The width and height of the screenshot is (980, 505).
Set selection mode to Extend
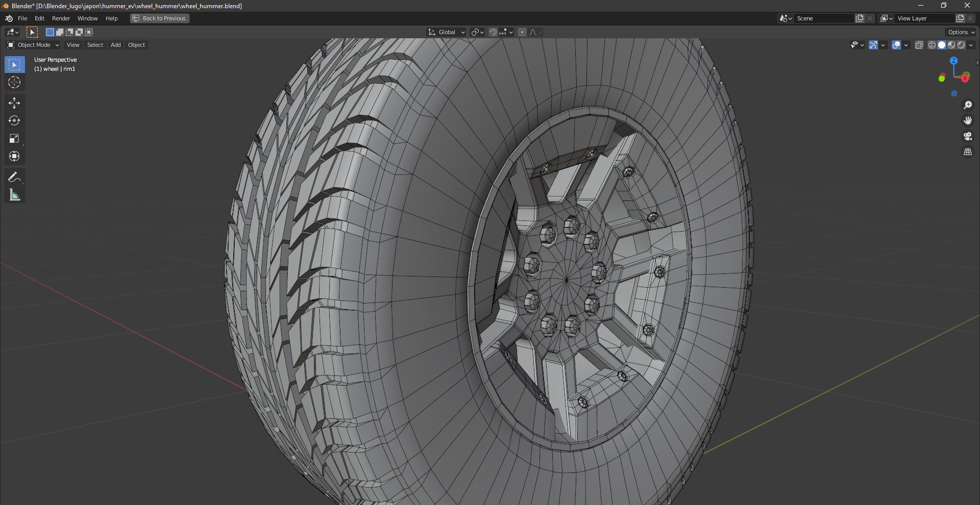[x=60, y=32]
